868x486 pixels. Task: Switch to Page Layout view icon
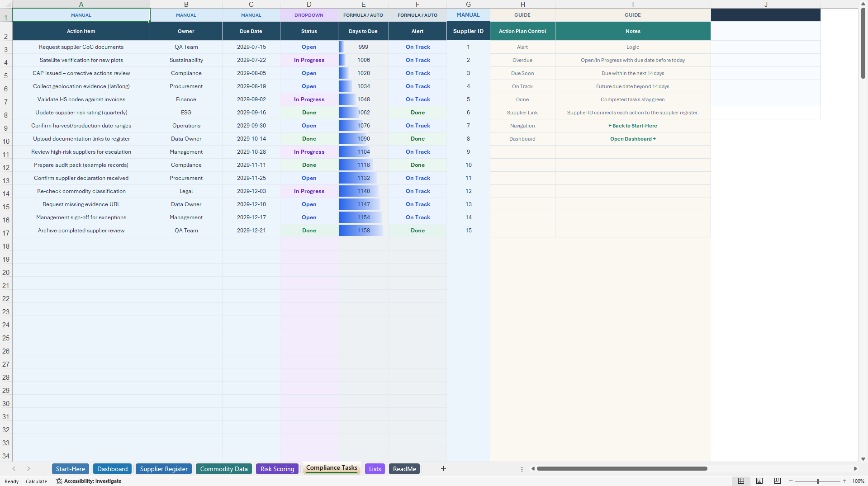click(x=759, y=481)
